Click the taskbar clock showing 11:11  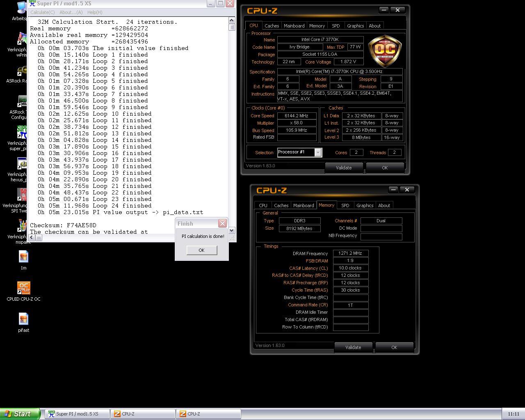click(514, 414)
